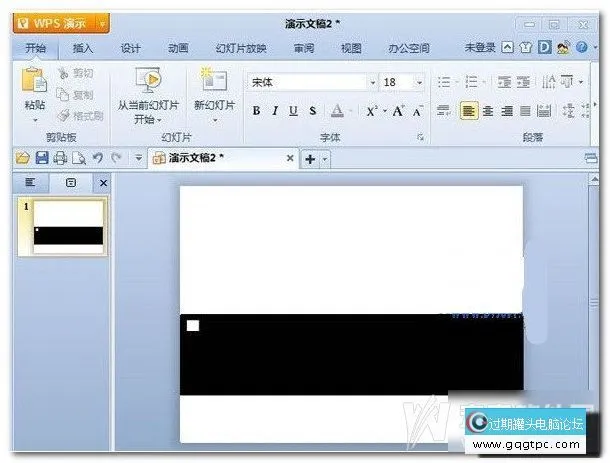Click the print icon

[x=60, y=158]
